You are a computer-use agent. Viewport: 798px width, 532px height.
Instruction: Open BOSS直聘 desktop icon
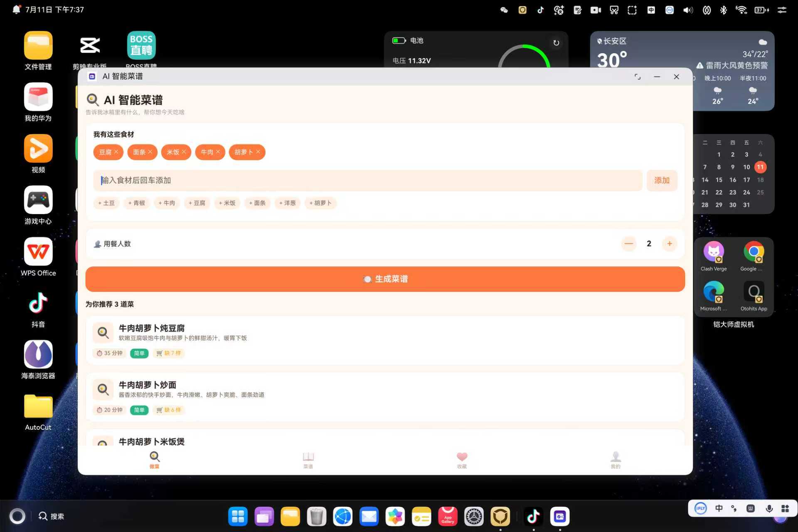(141, 49)
